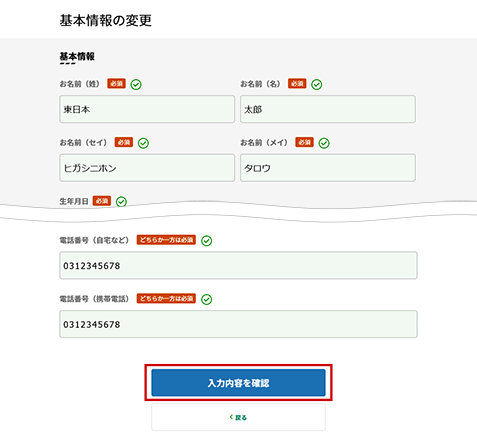The width and height of the screenshot is (477, 440).
Task: Select the katakana field with タロウ
Action: [328, 168]
